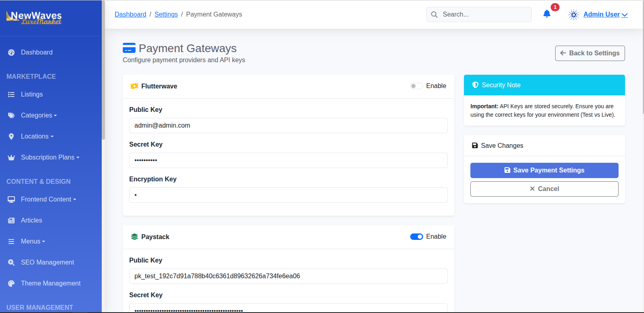
Task: Click the Menus hamburger icon
Action: tap(11, 242)
